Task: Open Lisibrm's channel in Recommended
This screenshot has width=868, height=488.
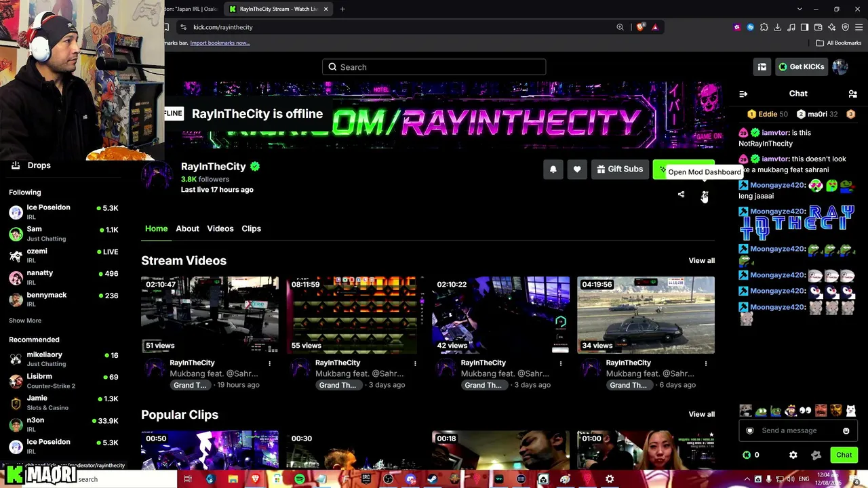Action: click(x=64, y=381)
